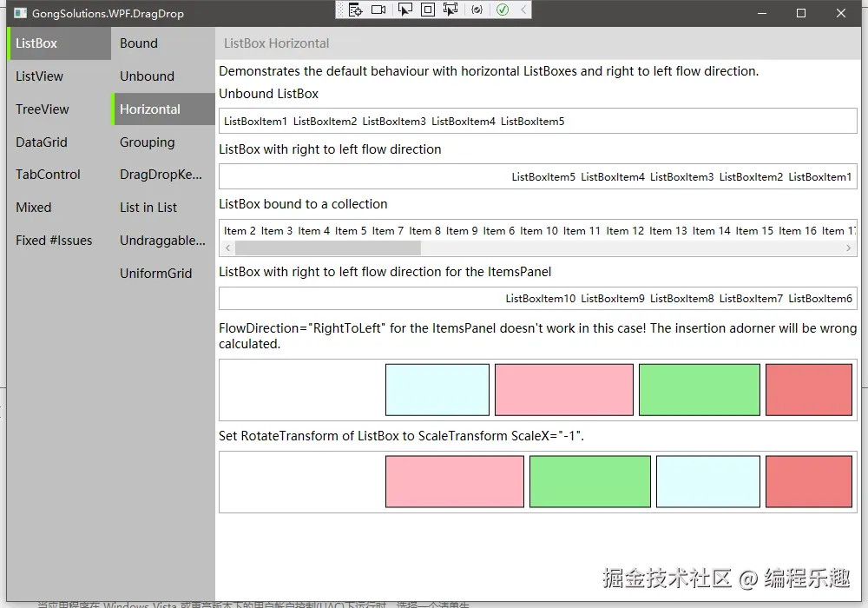This screenshot has width=868, height=608.
Task: Select Item 6 in the bound ListBox
Action: tap(499, 231)
